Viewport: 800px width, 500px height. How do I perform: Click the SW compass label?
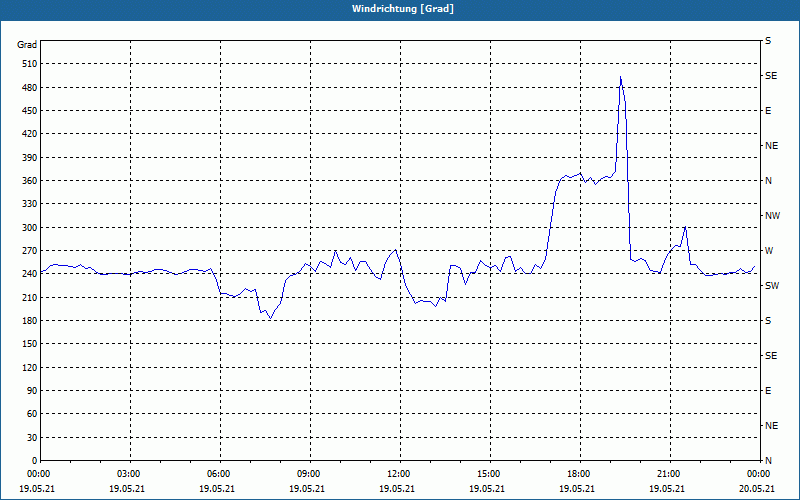[x=772, y=286]
